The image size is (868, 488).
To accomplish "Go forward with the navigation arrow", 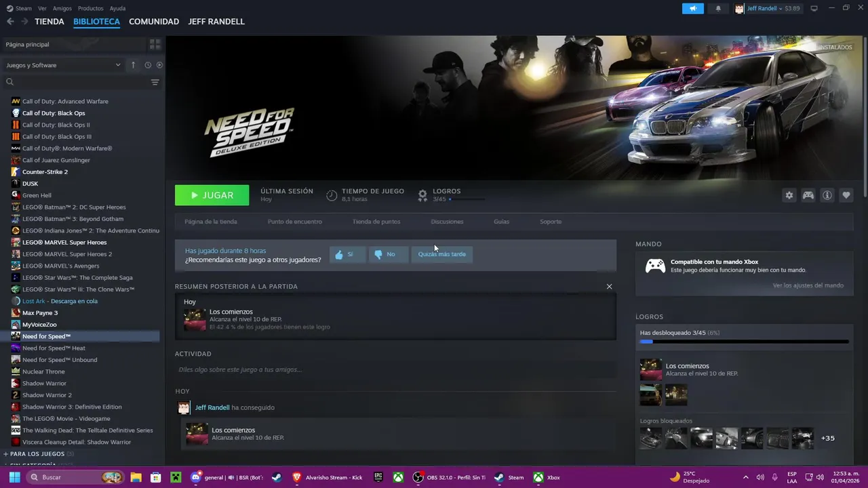I will point(24,22).
